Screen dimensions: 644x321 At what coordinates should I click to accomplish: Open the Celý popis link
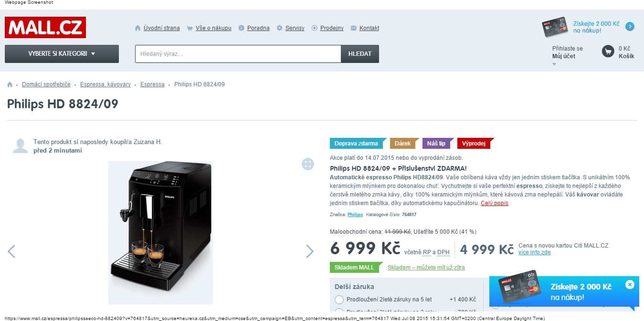(495, 203)
